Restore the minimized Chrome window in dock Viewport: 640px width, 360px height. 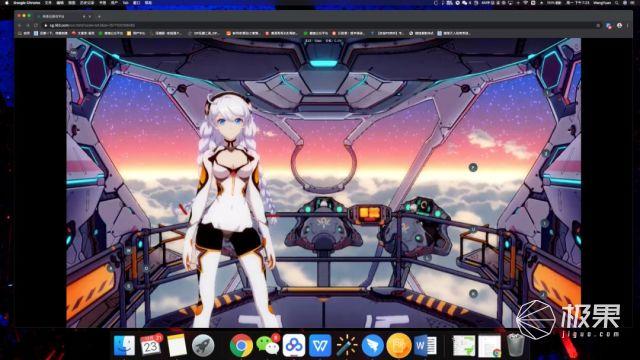coord(489,346)
